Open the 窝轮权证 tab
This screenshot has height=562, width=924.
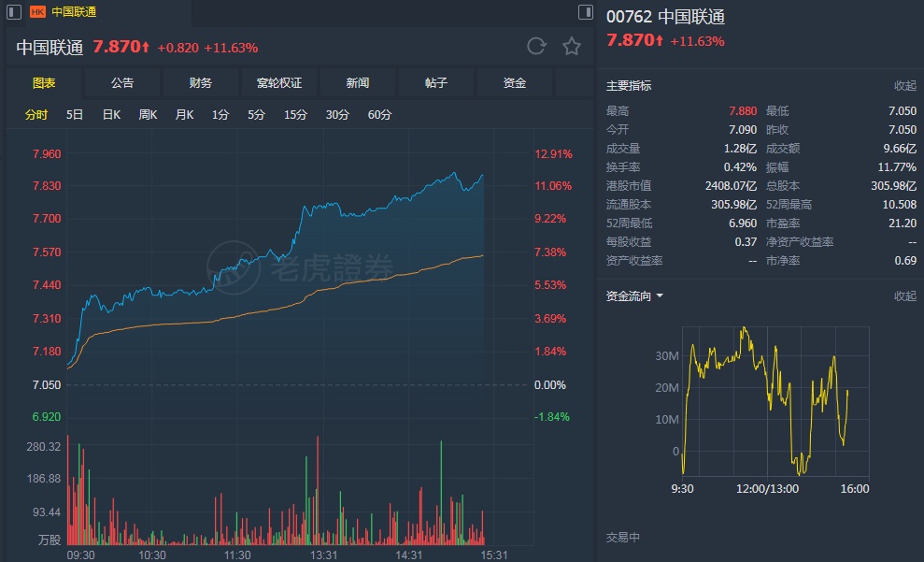pos(279,83)
